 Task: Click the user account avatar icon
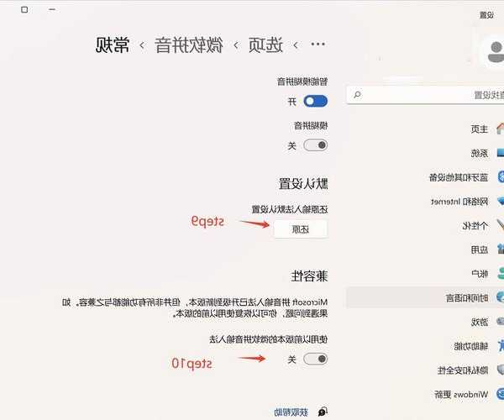click(491, 50)
